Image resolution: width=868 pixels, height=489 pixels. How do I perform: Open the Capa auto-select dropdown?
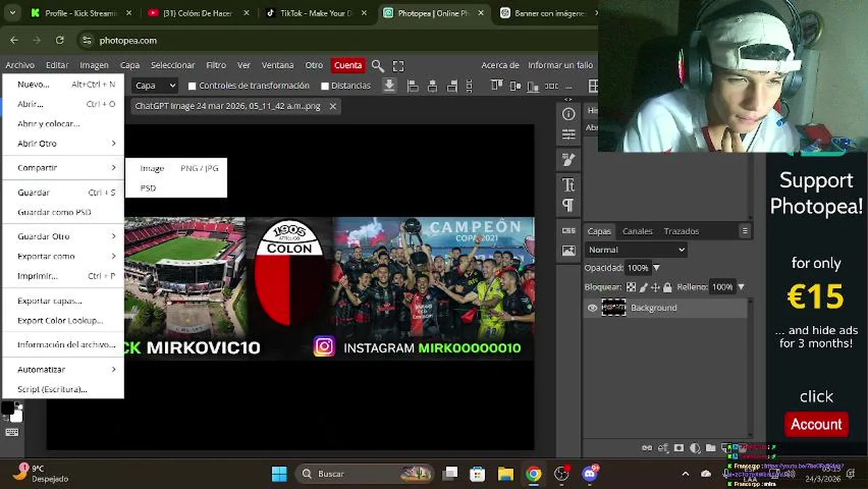pos(155,86)
